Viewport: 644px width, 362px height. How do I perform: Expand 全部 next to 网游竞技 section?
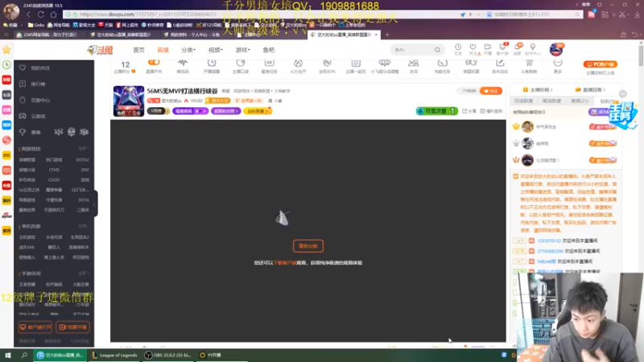[84, 149]
